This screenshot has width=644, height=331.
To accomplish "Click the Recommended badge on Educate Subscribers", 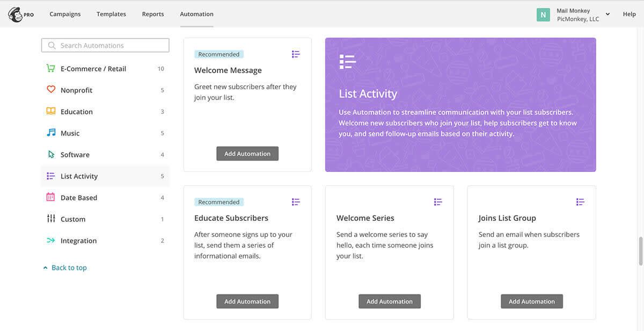I will pyautogui.click(x=219, y=202).
